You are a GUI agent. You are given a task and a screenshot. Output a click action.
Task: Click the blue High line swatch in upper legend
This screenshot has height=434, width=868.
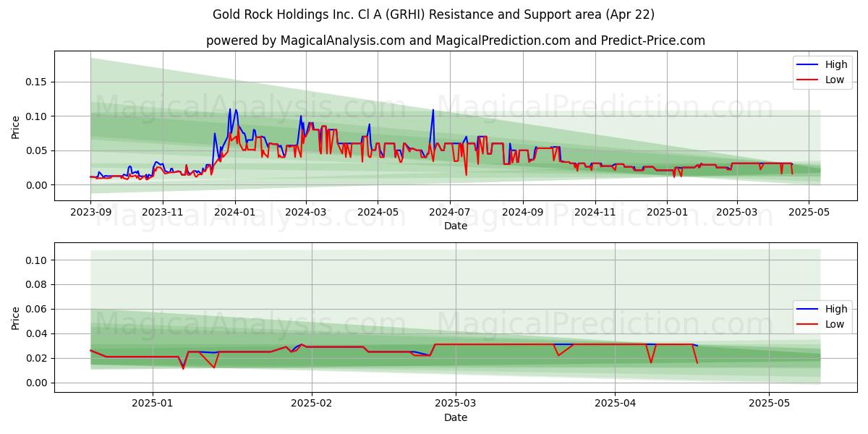tap(808, 65)
